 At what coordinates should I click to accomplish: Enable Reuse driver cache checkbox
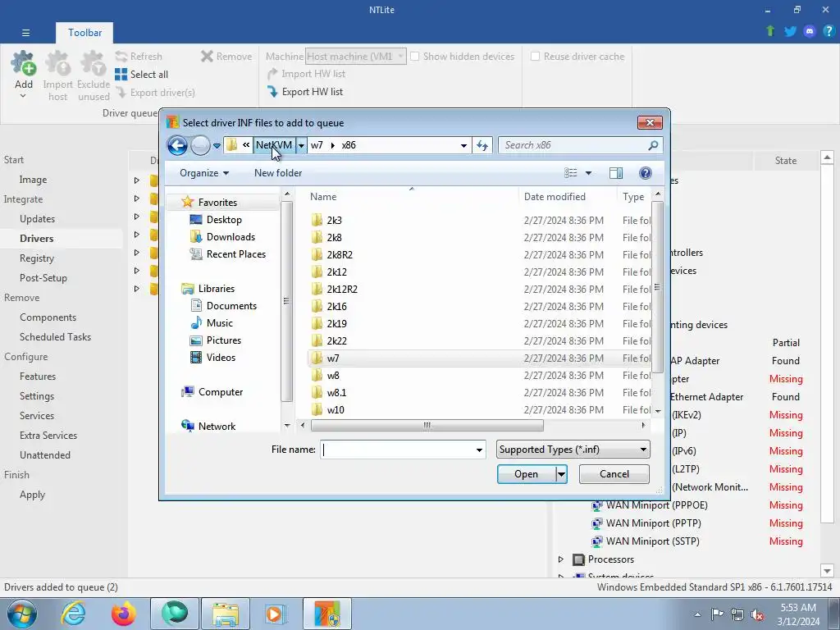click(x=535, y=57)
